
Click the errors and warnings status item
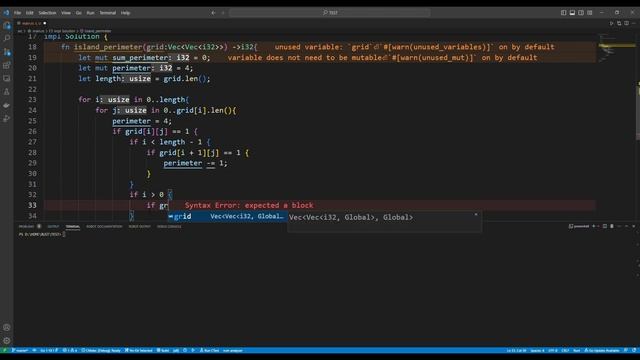point(69,350)
